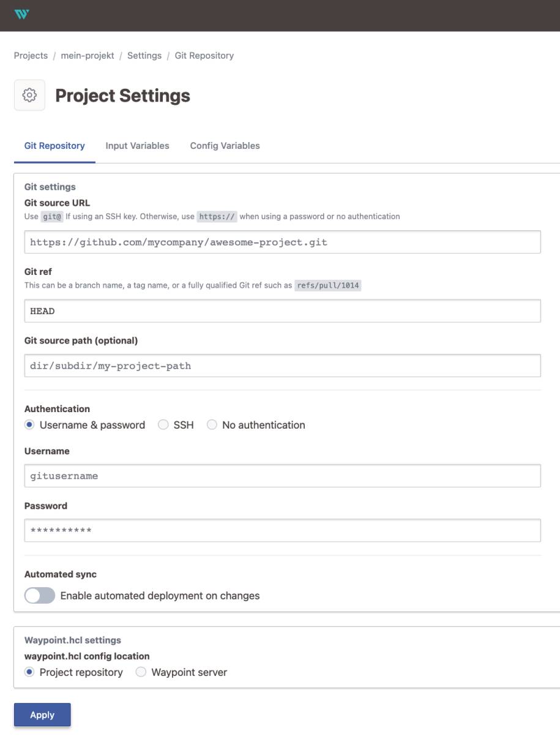The image size is (560, 736).
Task: Click the Waypoint logo icon
Action: (x=21, y=14)
